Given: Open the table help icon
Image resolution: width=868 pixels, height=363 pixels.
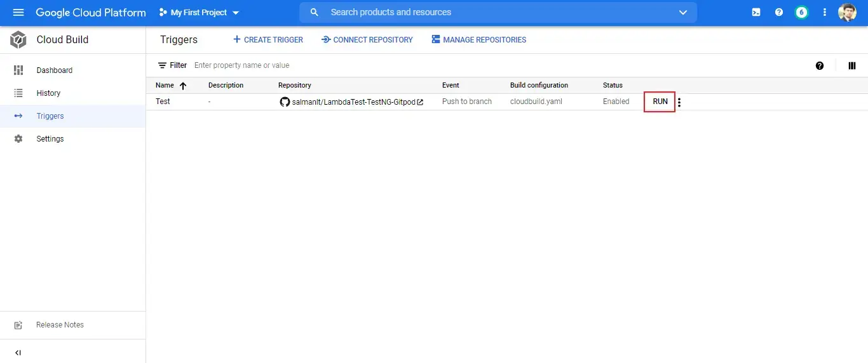Looking at the screenshot, I should pos(820,65).
